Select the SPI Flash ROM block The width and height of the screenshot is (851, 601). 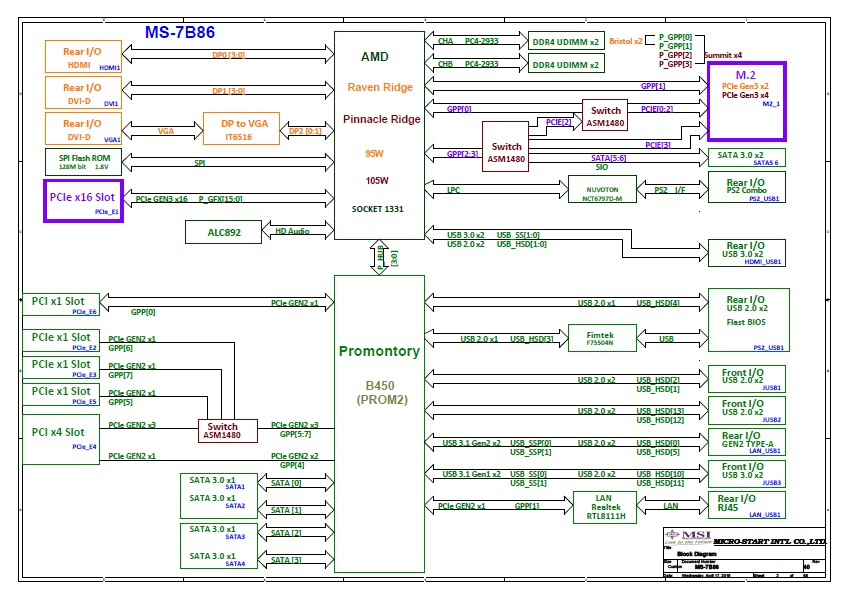coord(83,161)
